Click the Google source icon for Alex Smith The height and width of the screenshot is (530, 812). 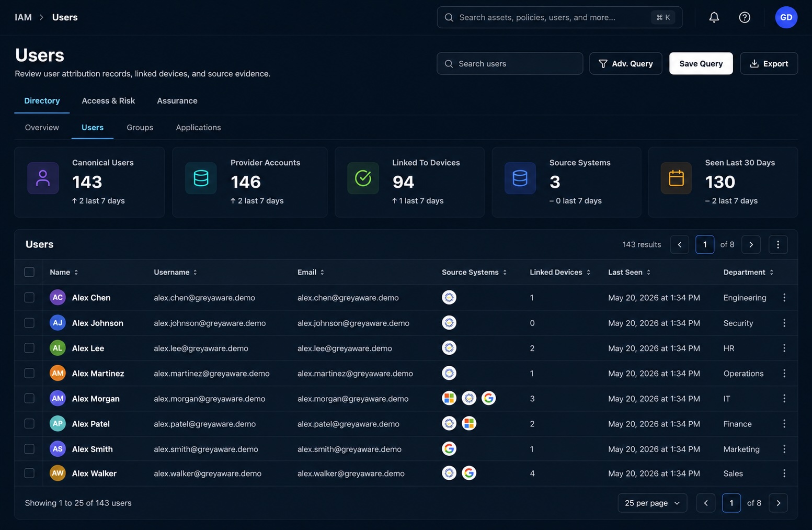point(449,448)
